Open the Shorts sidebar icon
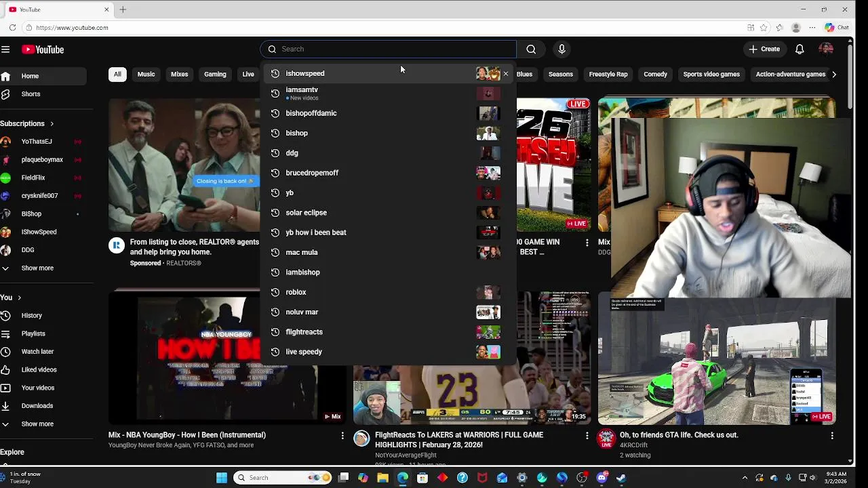 [5, 94]
